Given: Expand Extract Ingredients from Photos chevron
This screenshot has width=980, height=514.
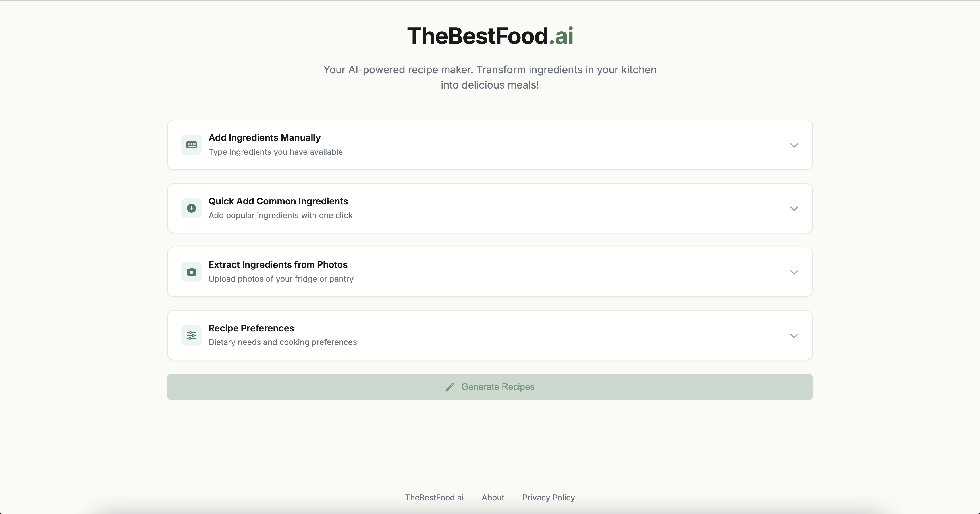Looking at the screenshot, I should tap(794, 272).
